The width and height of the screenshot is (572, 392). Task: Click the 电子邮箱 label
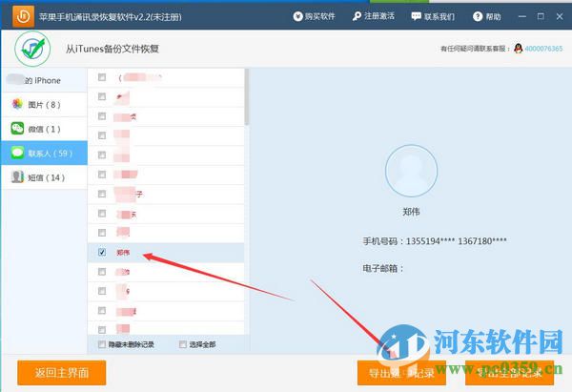coord(382,269)
